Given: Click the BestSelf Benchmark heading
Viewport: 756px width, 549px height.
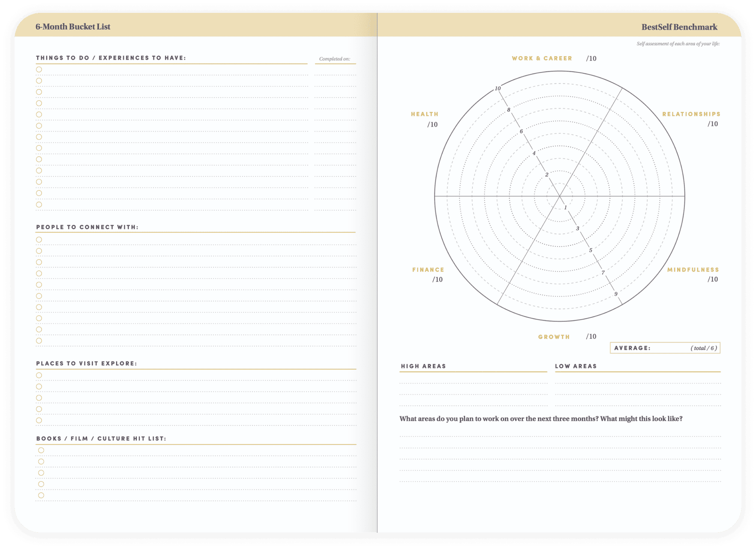Looking at the screenshot, I should (x=679, y=27).
